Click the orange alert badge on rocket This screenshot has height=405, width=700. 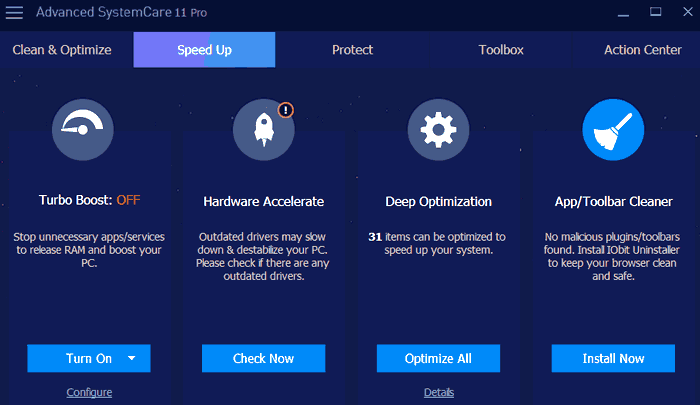pyautogui.click(x=286, y=110)
